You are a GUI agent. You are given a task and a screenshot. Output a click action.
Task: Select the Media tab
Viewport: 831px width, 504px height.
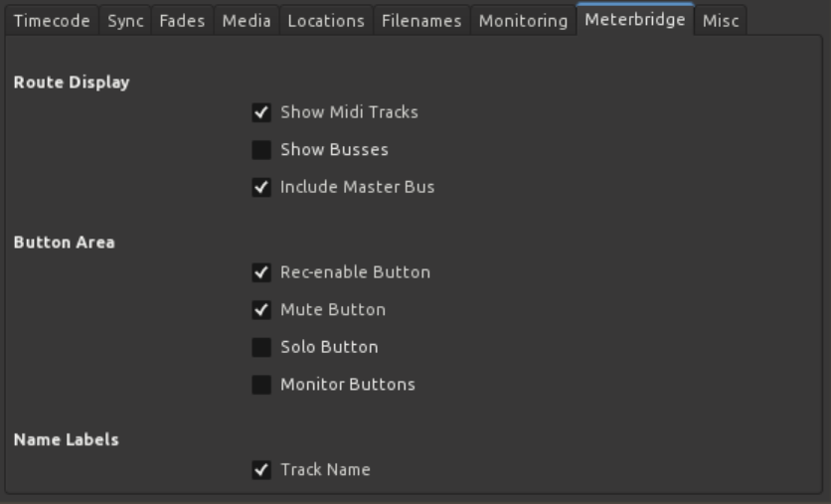point(247,21)
